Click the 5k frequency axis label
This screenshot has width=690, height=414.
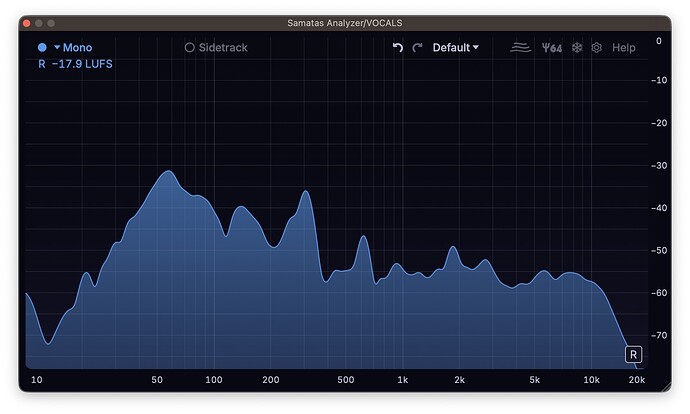(x=535, y=380)
